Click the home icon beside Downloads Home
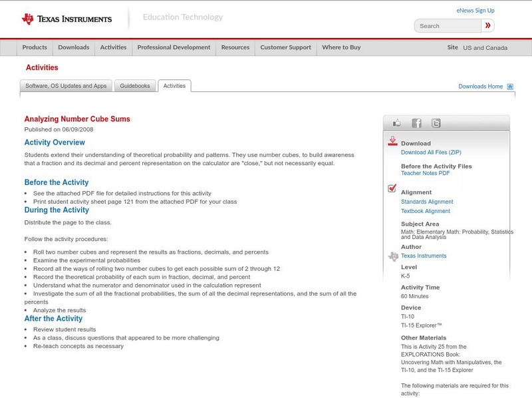This screenshot has height=398, width=532. pos(510,87)
